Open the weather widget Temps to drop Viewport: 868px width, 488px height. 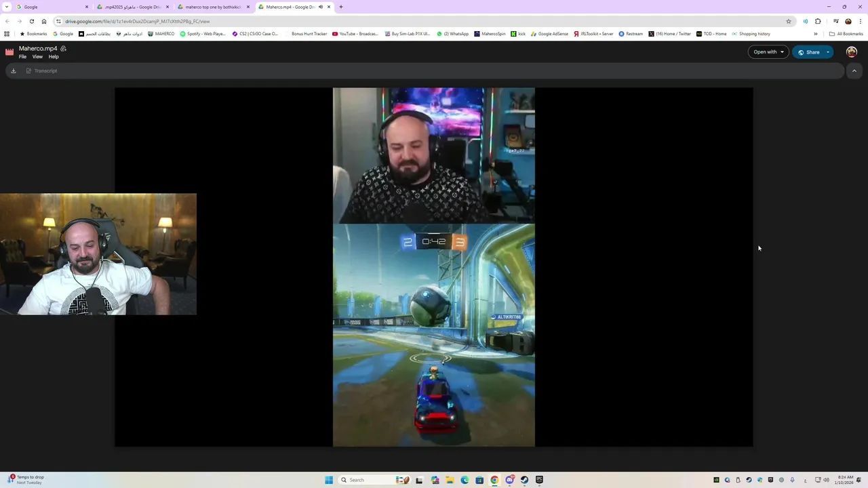tap(25, 479)
